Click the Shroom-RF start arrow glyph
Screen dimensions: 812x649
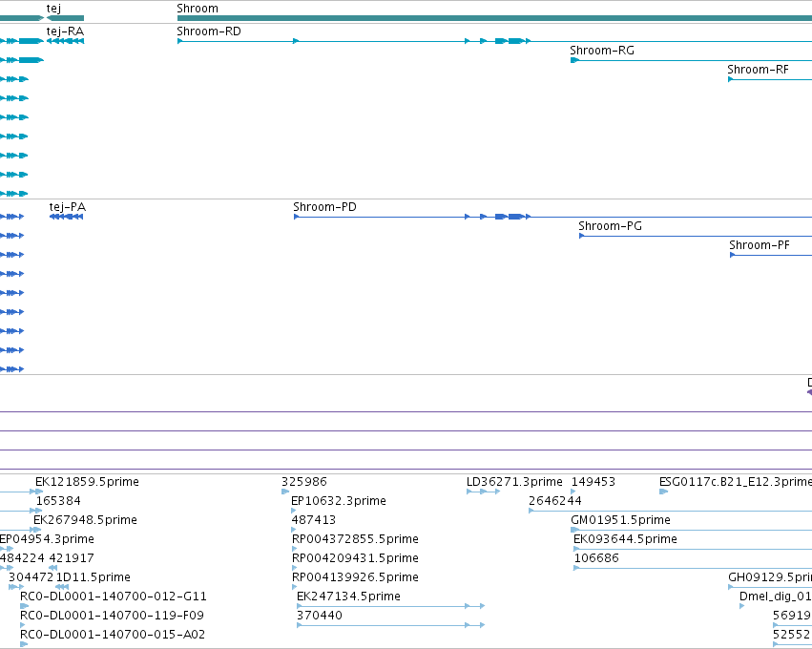click(x=731, y=79)
